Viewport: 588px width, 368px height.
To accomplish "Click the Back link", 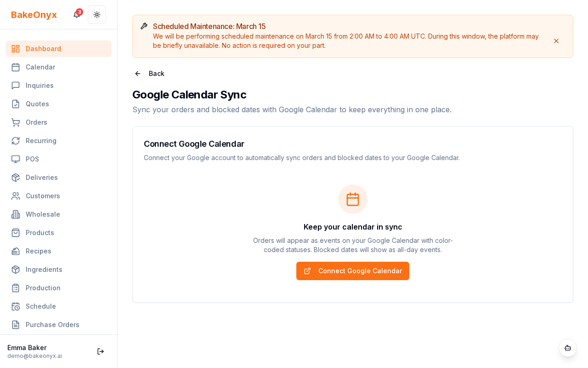I will pos(156,74).
